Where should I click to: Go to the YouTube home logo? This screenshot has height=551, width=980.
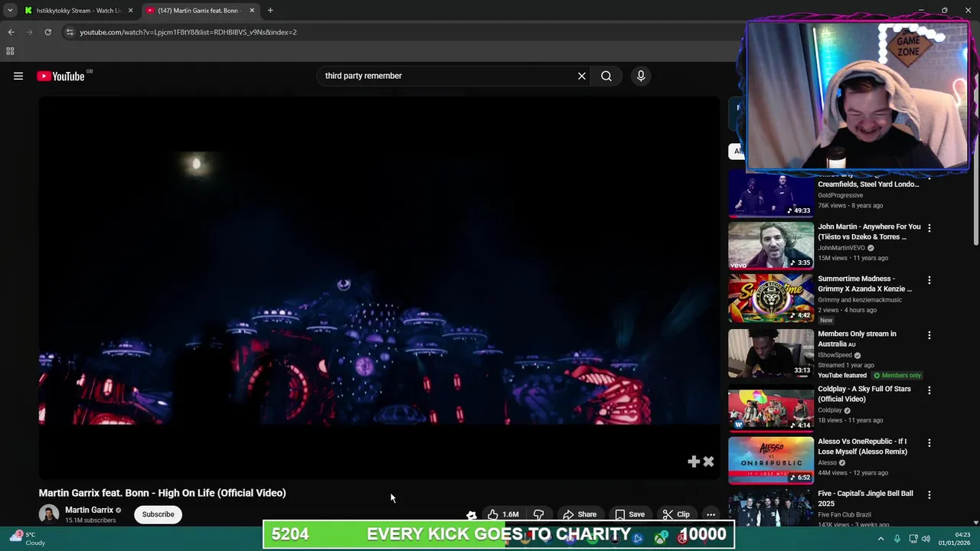click(60, 76)
